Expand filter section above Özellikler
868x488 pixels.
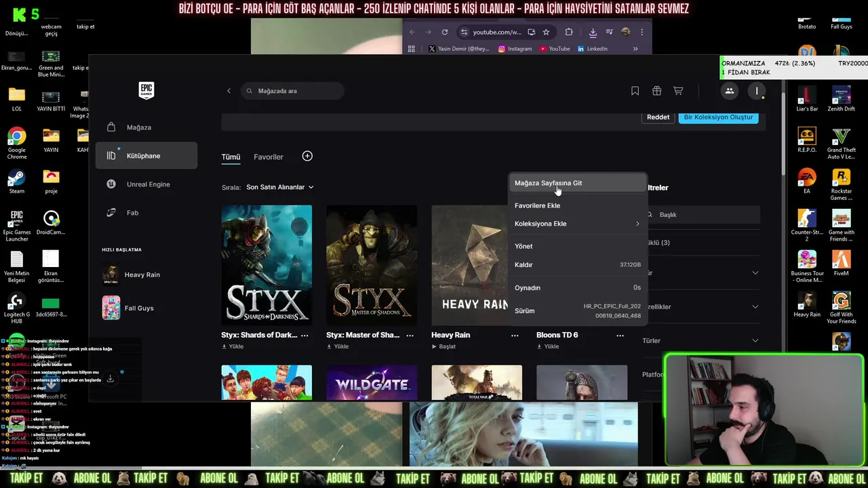tap(701, 273)
